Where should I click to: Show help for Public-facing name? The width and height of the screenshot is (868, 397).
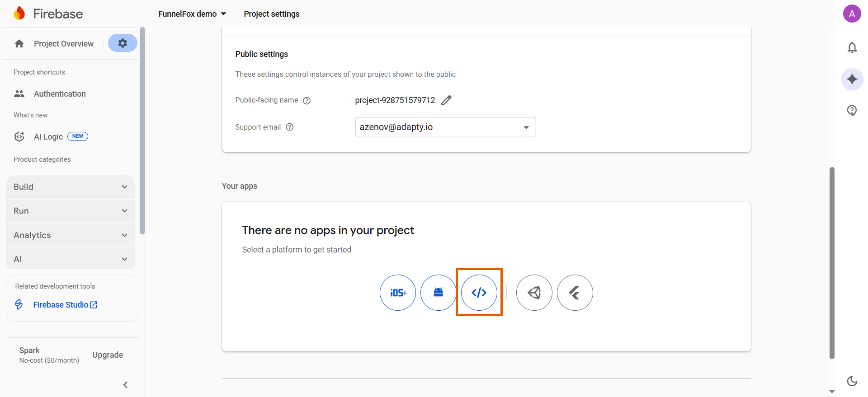click(307, 101)
